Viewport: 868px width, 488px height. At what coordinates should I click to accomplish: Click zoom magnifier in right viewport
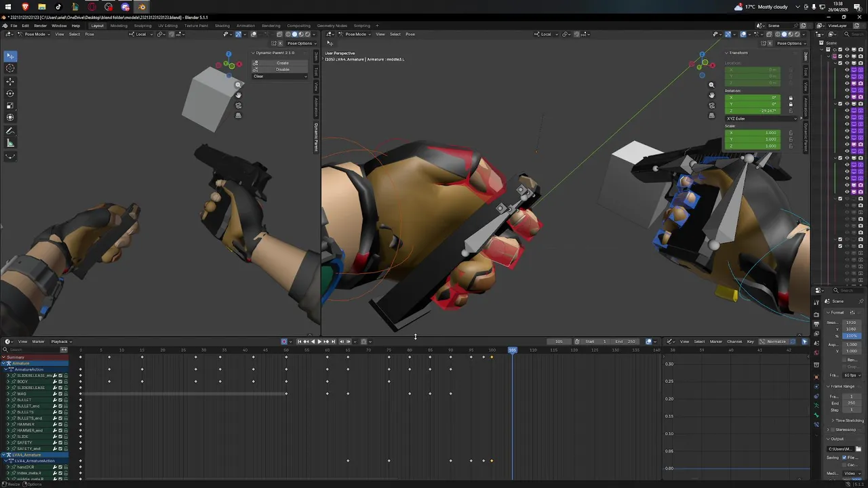point(711,85)
